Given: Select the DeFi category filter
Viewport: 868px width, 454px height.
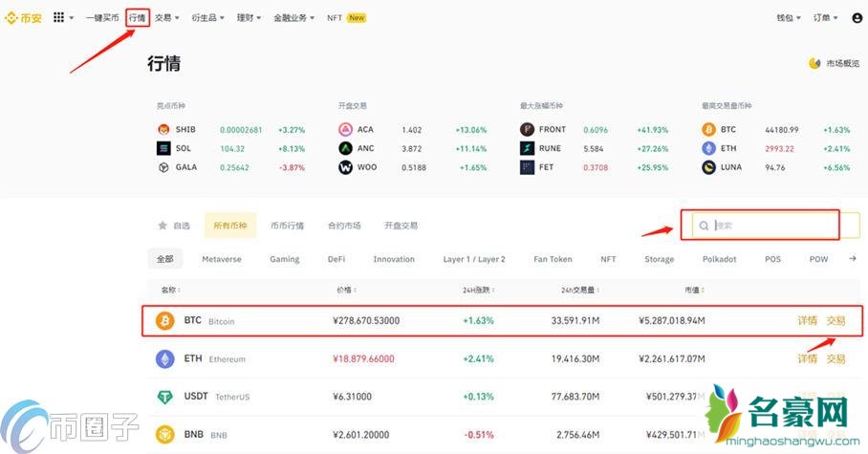Looking at the screenshot, I should (336, 259).
